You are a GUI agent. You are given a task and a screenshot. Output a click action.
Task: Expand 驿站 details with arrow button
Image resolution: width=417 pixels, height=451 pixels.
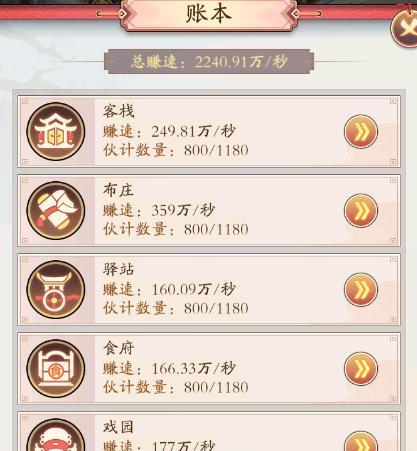pyautogui.click(x=361, y=289)
